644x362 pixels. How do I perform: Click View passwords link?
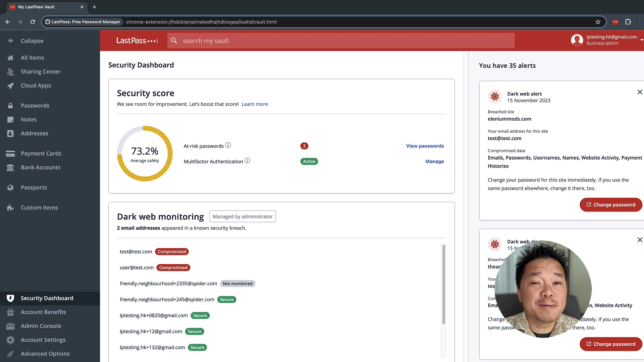(x=425, y=146)
